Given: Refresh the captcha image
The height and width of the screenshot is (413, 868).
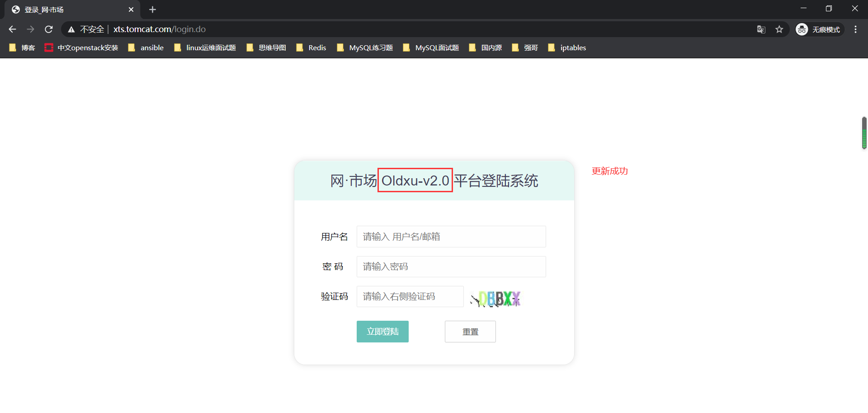Looking at the screenshot, I should 495,299.
